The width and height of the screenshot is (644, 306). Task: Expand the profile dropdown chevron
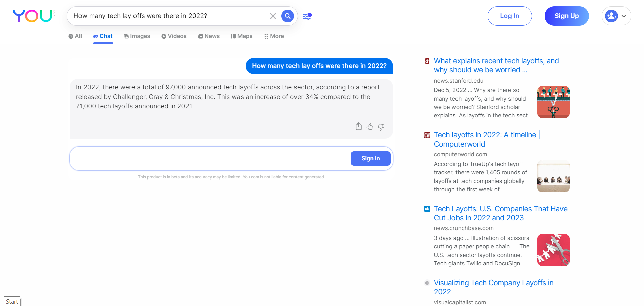coord(624,16)
